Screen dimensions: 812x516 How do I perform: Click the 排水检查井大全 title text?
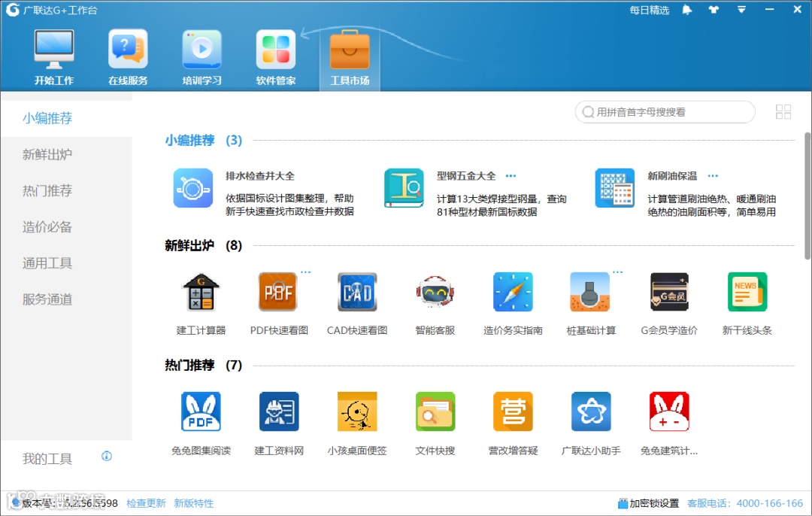click(260, 175)
